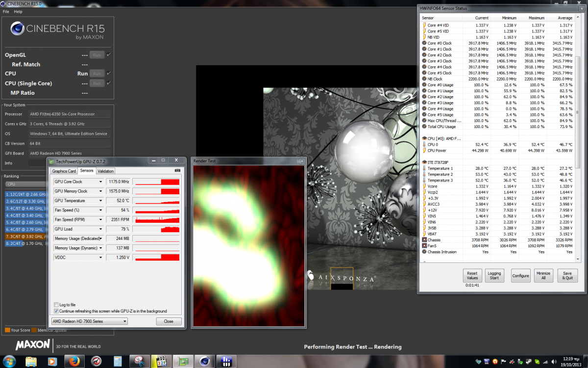Screen dimensions: 588x368
Task: Open Fan Speed (%) sensor dropdown
Action: 100,210
